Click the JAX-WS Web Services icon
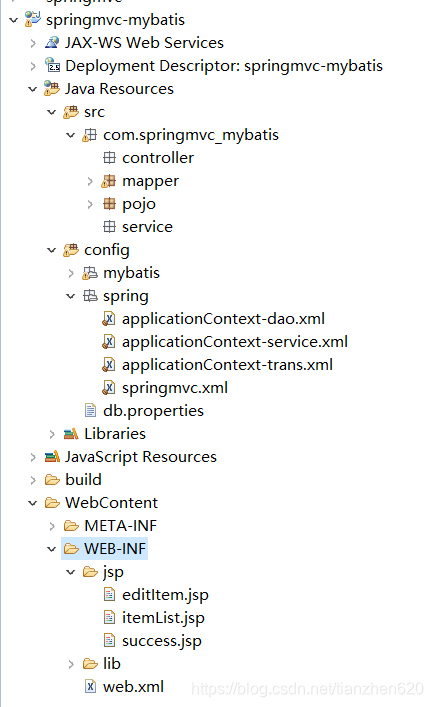433x707 pixels. (52, 43)
